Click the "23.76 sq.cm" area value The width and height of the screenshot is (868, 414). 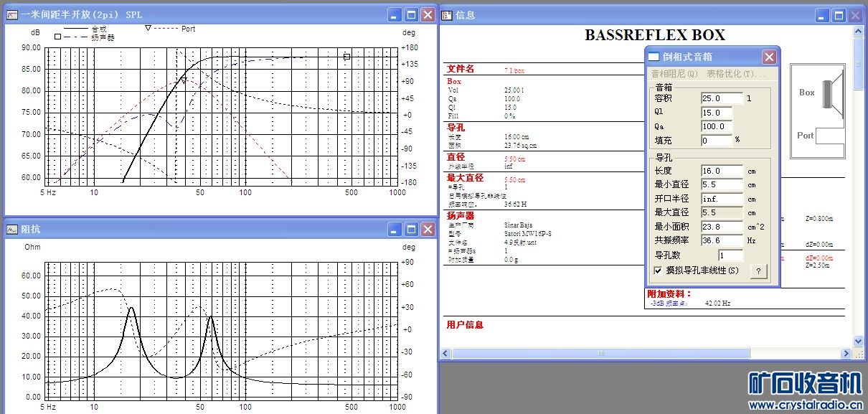(x=520, y=145)
